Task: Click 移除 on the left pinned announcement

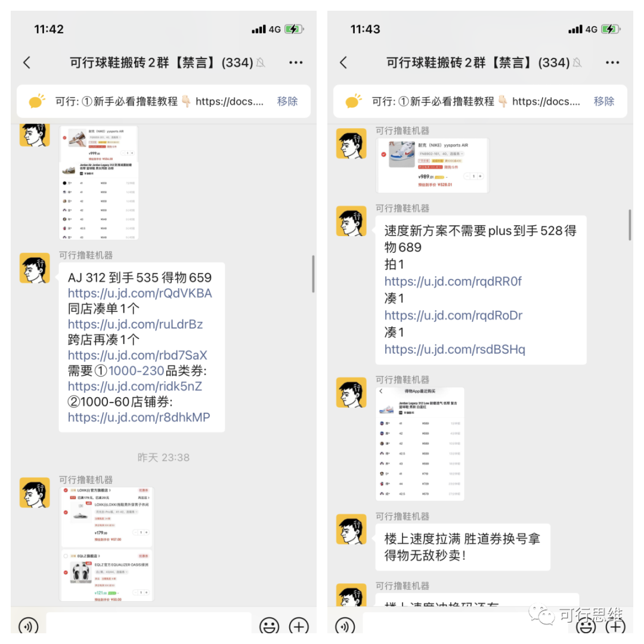Action: point(287,101)
